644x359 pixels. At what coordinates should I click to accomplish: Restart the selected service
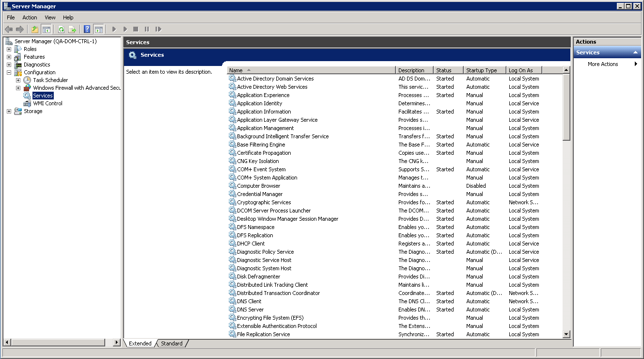click(x=158, y=29)
